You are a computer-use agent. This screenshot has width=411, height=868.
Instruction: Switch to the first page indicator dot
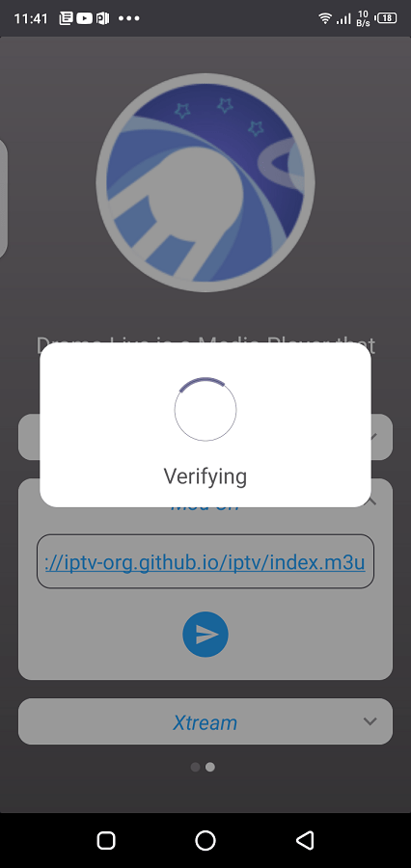pos(195,767)
